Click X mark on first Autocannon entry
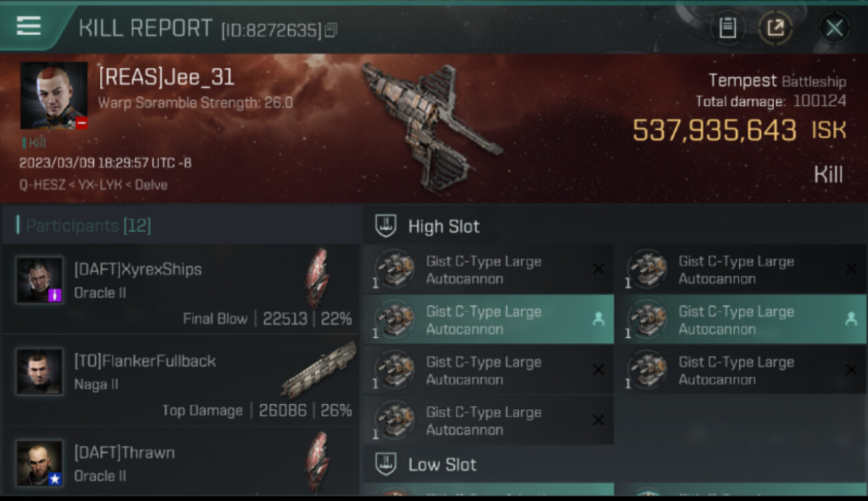The width and height of the screenshot is (868, 501). coord(598,269)
